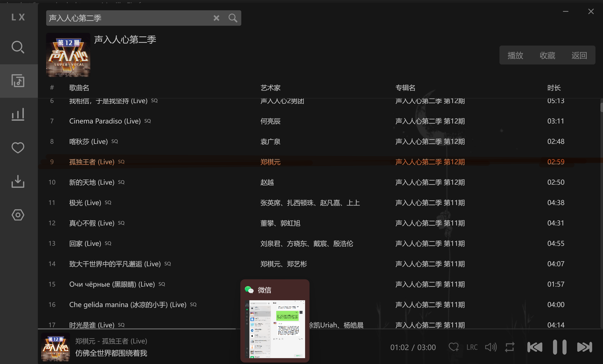Toggle the desktop lyrics with LRC
The image size is (603, 364).
472,347
